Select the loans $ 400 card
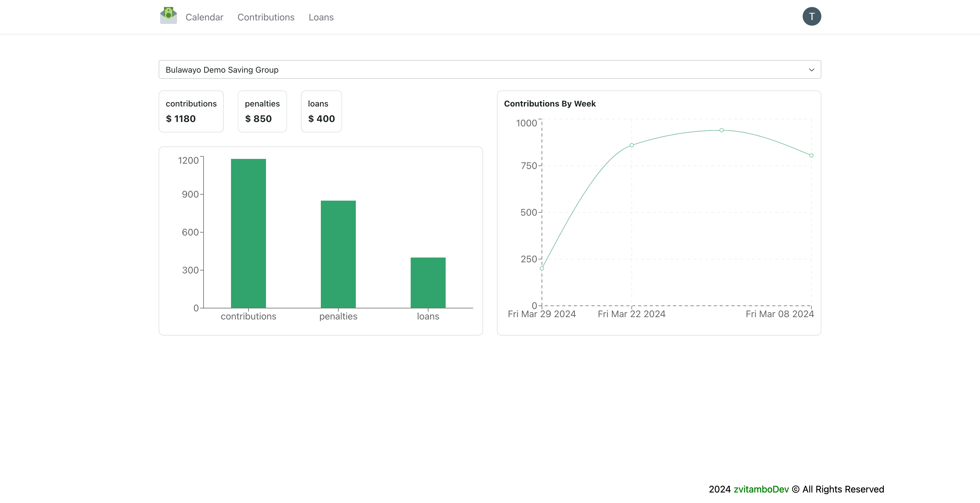Viewport: 980px width, 503px height. pos(321,111)
